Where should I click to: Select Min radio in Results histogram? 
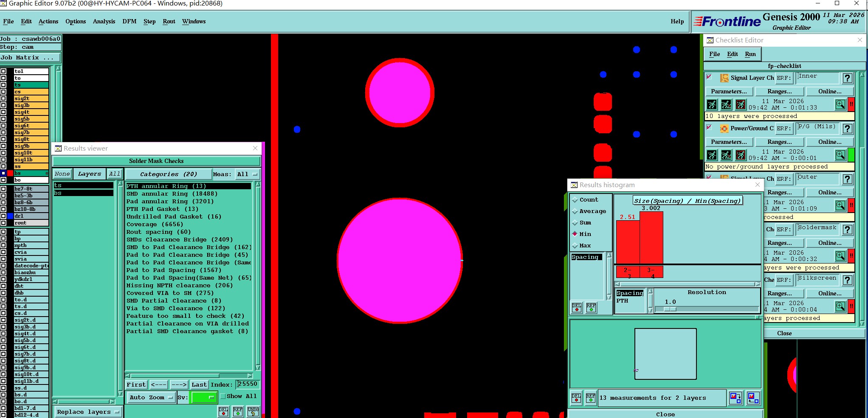pyautogui.click(x=575, y=234)
